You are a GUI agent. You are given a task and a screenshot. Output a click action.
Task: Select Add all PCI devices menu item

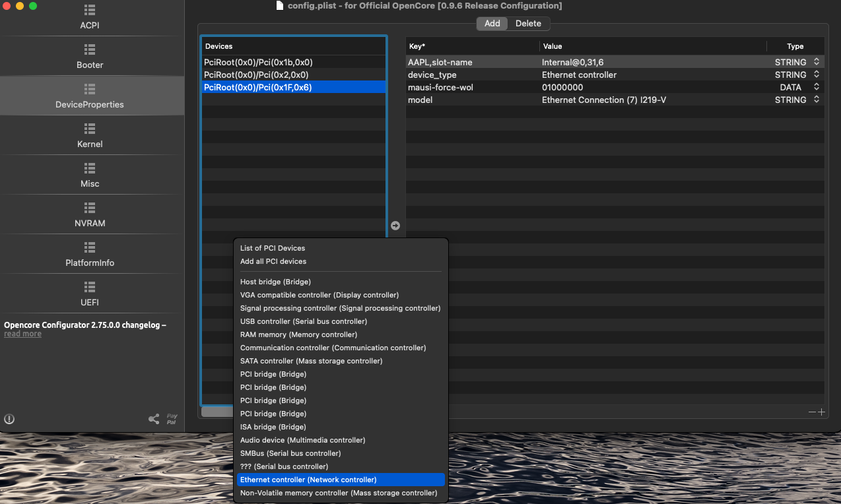[x=273, y=261]
